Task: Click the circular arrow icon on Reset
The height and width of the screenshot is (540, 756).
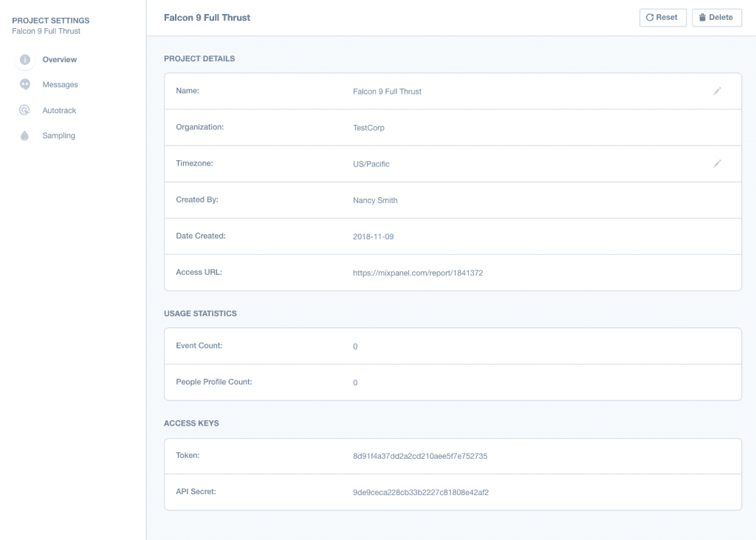Action: coord(650,18)
